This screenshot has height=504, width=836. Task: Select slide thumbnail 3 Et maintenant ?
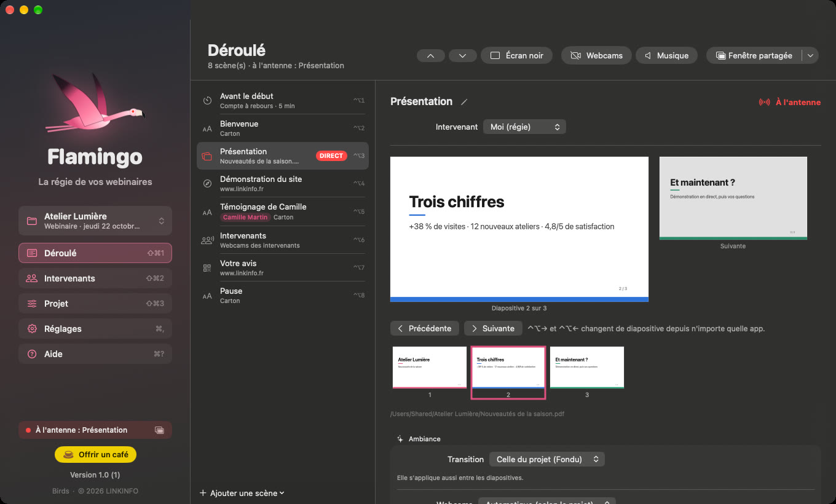(587, 368)
